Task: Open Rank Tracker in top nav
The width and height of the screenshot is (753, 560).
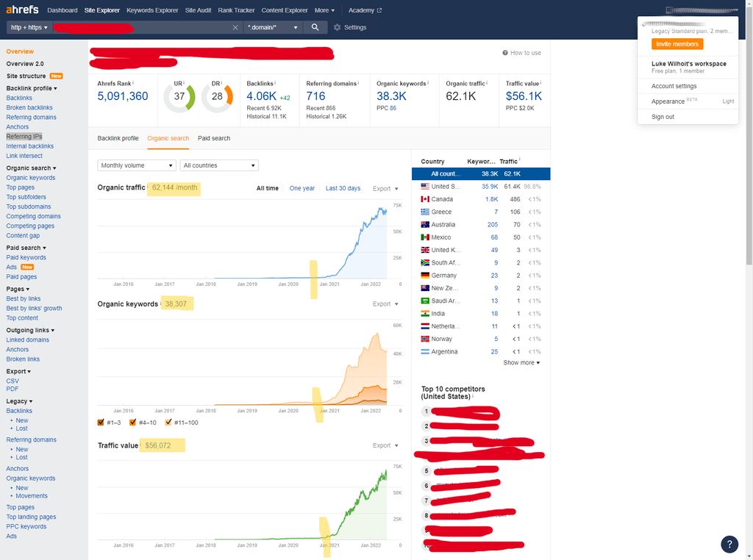Action: pyautogui.click(x=236, y=10)
